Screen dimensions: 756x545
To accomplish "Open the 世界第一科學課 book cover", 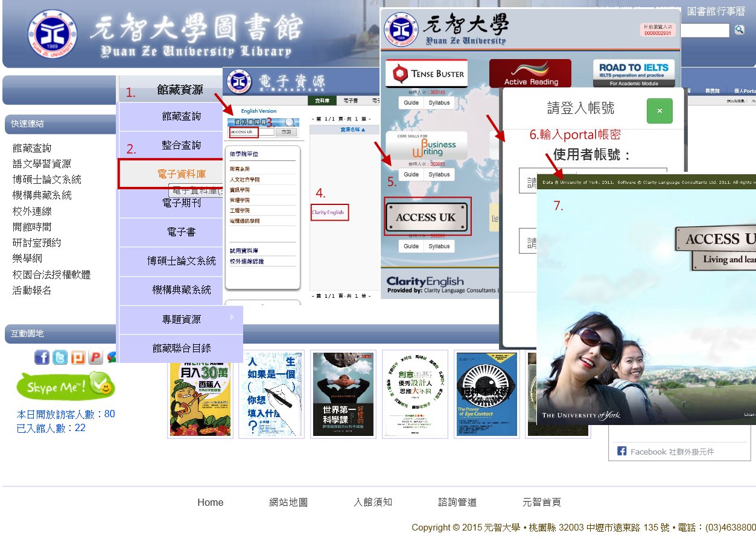I will point(343,394).
